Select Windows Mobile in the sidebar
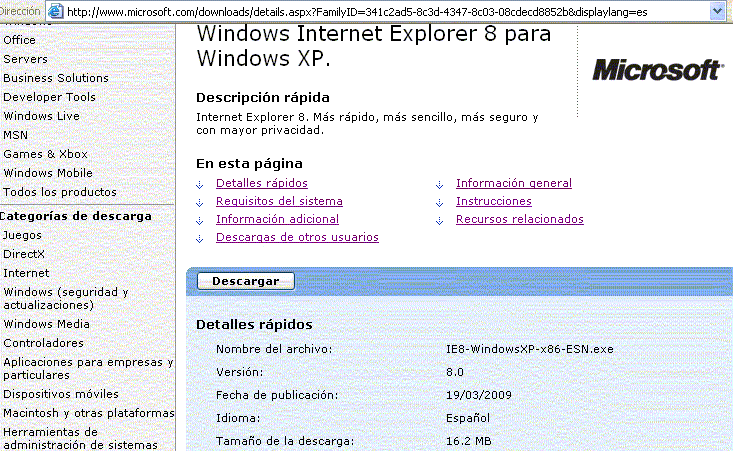733x451 pixels. click(x=48, y=173)
